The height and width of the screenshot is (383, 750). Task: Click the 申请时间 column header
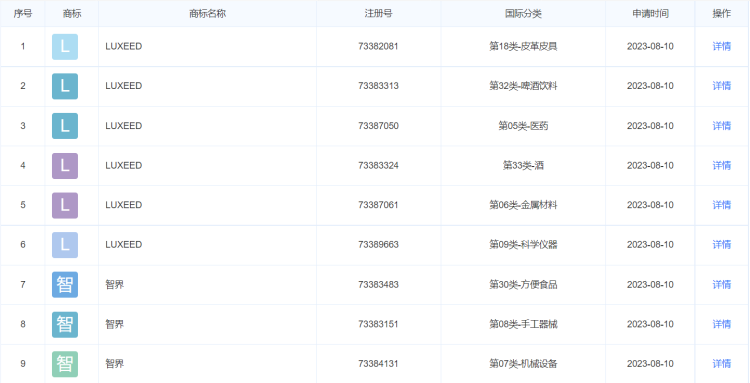pyautogui.click(x=650, y=14)
